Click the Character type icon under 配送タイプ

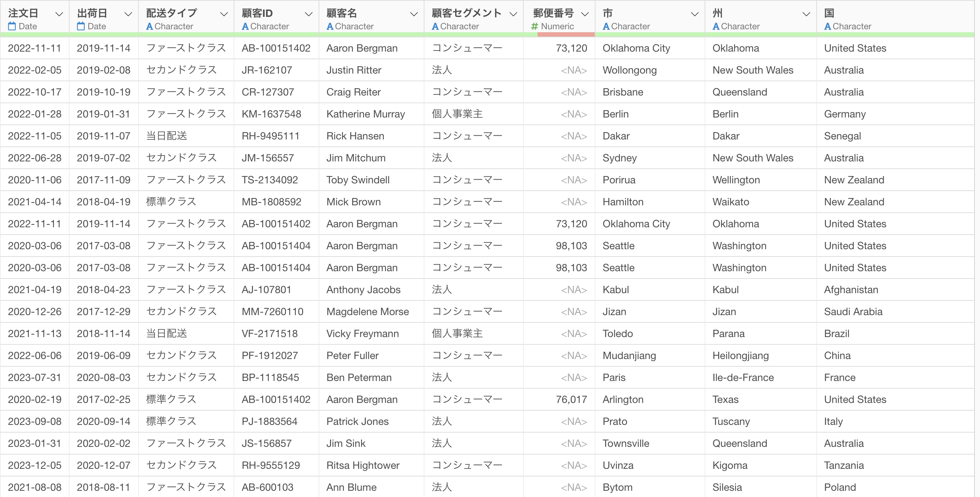(149, 26)
